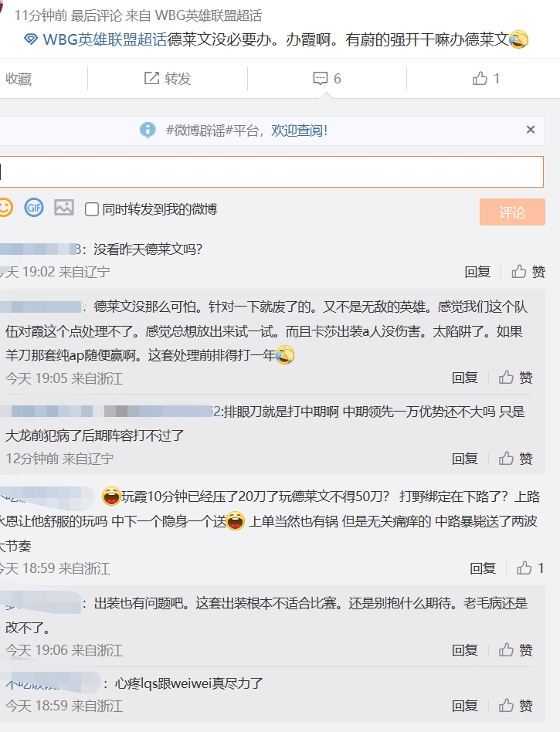The width and height of the screenshot is (560, 732).
Task: Click the info icon on the 微博辟谣 banner
Action: click(148, 130)
